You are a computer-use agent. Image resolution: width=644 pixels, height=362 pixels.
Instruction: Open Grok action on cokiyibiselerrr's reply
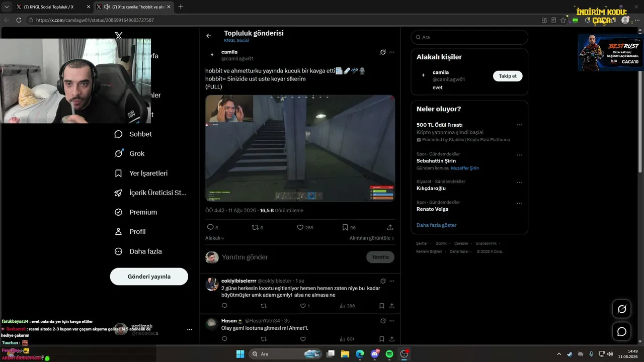(383, 281)
